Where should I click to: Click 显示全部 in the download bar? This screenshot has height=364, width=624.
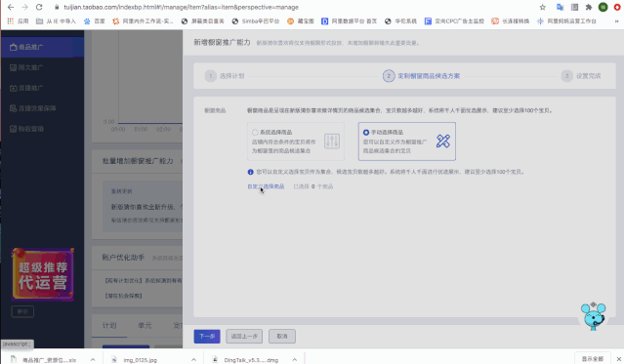click(592, 359)
